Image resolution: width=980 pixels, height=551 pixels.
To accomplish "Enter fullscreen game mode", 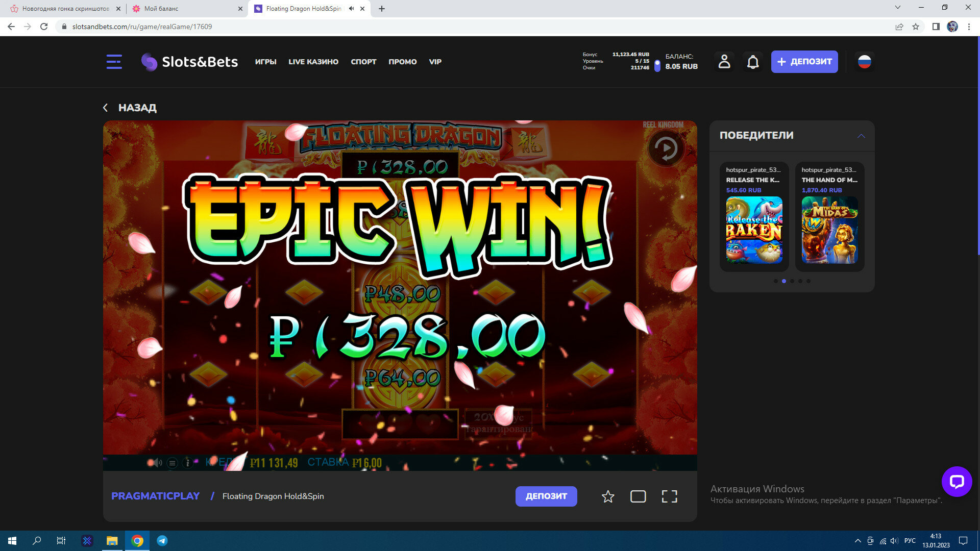I will [x=669, y=496].
